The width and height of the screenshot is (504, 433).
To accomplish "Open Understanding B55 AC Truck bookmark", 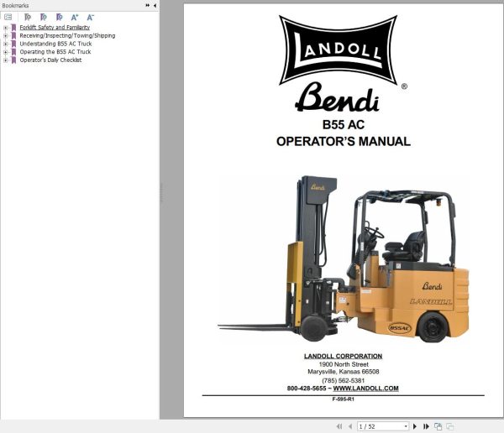I will pos(55,44).
